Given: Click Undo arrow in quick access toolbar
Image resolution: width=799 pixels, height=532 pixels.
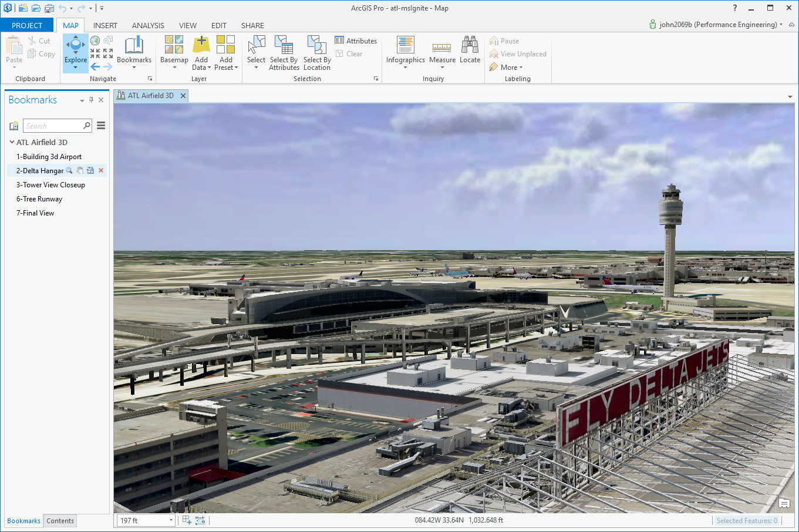Looking at the screenshot, I should point(62,8).
